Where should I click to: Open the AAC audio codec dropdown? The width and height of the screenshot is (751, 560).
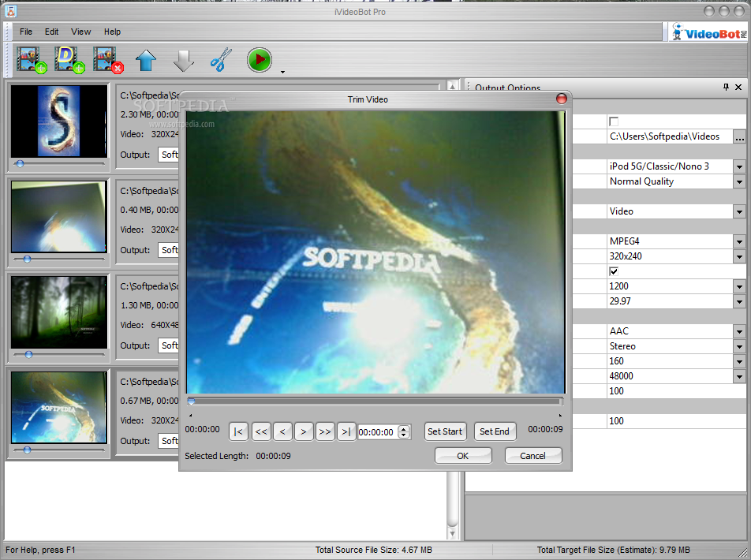tap(739, 331)
